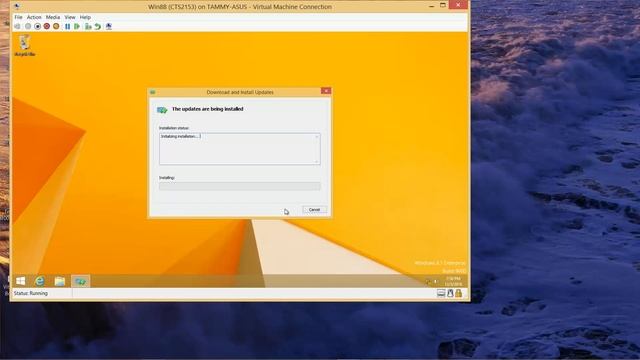Click the greyed-out Start VM toolbar icon
The width and height of the screenshot is (640, 360).
click(x=28, y=27)
